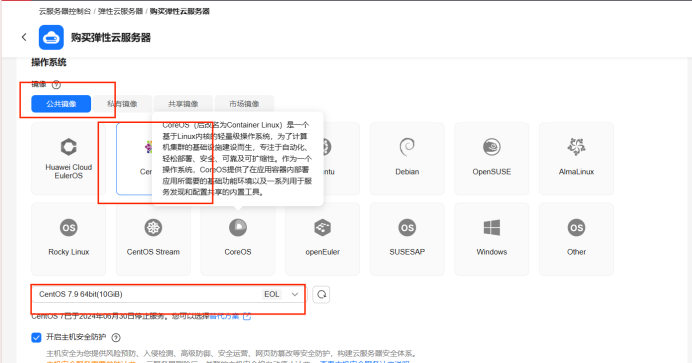Image resolution: width=692 pixels, height=363 pixels.
Task: Click the AlmaLinux label text
Action: 576,172
